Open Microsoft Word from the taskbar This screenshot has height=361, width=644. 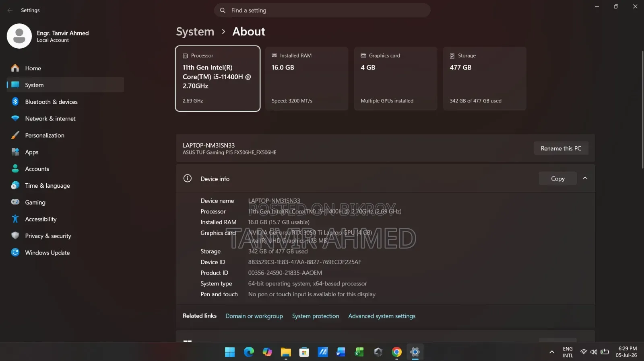341,352
